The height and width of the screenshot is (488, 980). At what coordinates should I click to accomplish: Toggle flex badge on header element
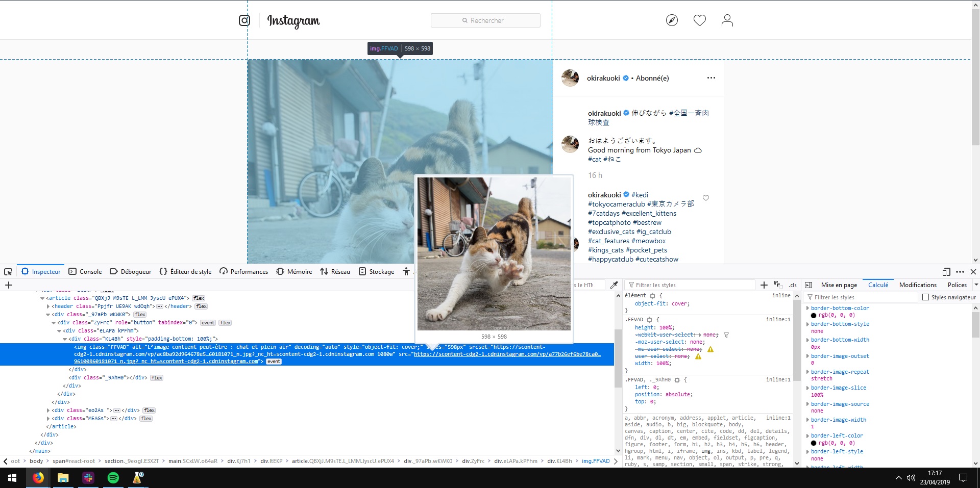tap(201, 306)
